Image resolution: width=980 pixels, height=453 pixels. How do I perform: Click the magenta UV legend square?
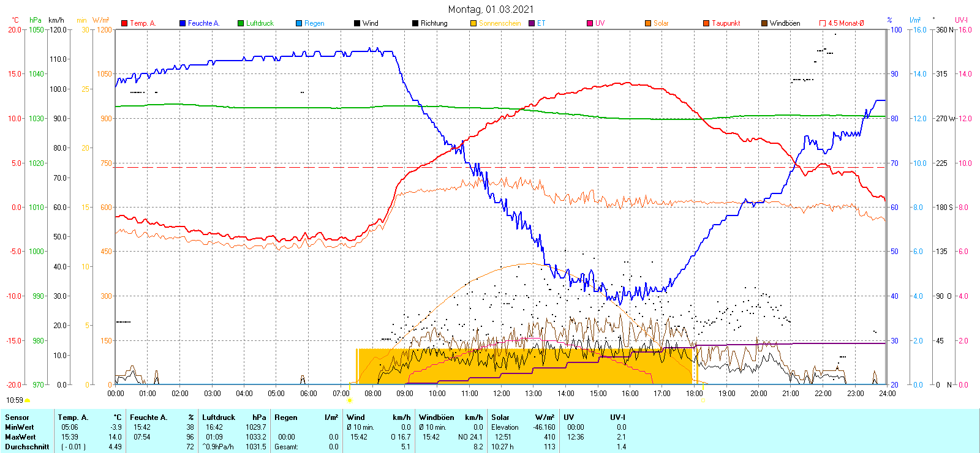coord(590,23)
